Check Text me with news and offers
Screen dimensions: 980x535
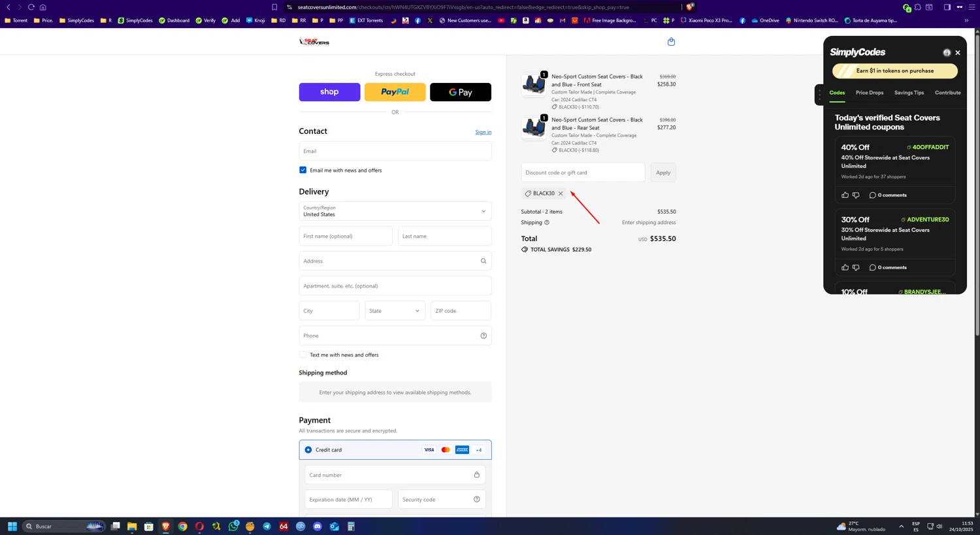(x=302, y=355)
